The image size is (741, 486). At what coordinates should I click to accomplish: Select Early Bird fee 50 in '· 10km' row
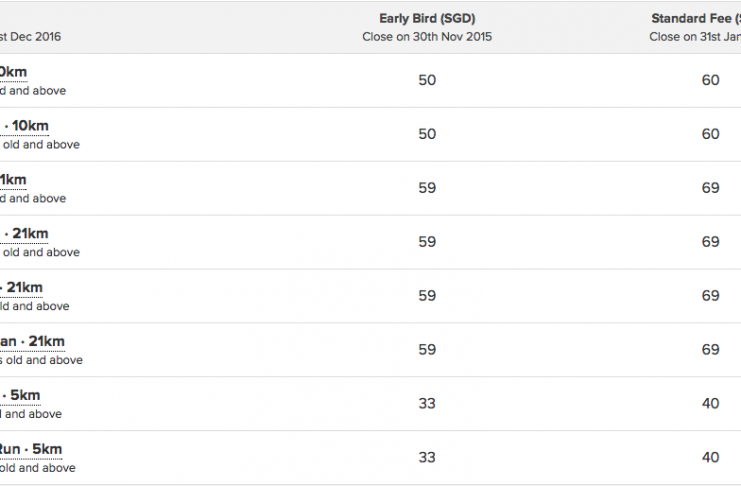click(427, 134)
